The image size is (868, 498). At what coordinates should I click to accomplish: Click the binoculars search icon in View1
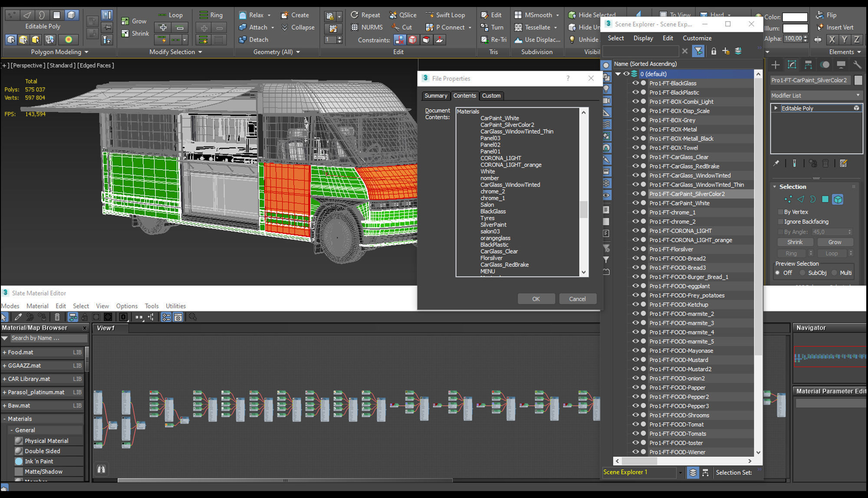tap(101, 469)
